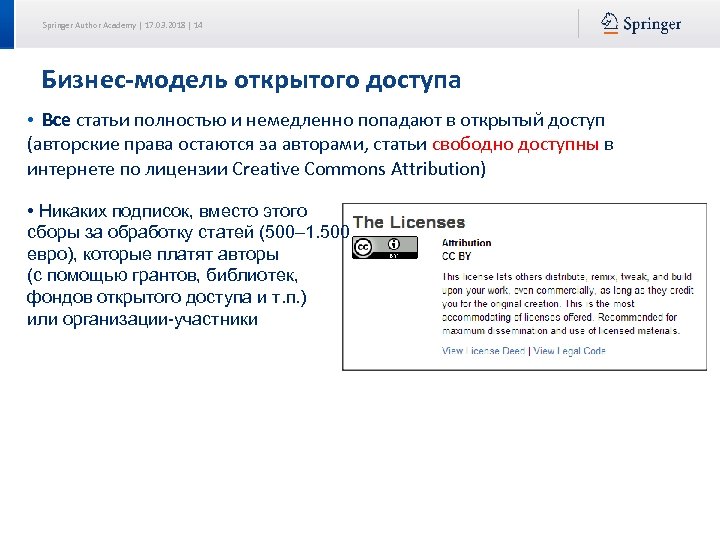
Task: Click the text "или организации-участники"
Action: point(142,319)
